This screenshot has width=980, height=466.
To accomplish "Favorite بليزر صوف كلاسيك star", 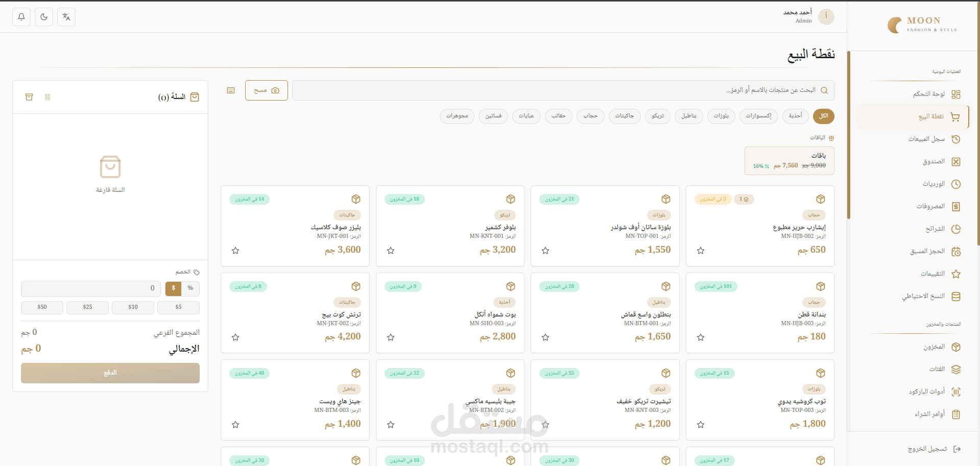I will (235, 251).
